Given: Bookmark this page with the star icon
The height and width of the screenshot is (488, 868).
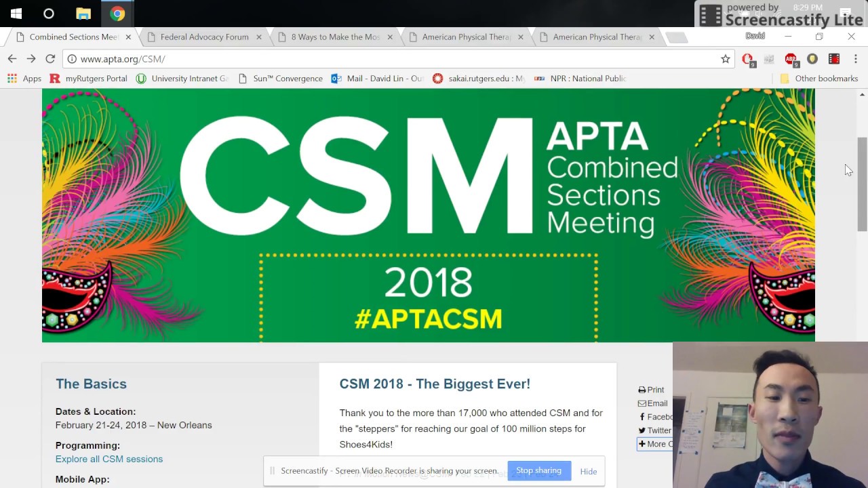Looking at the screenshot, I should tap(726, 59).
